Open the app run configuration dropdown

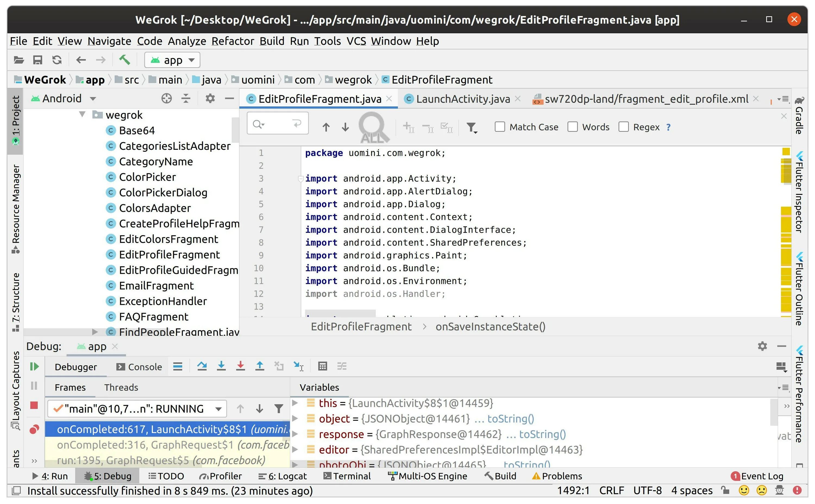pyautogui.click(x=173, y=60)
